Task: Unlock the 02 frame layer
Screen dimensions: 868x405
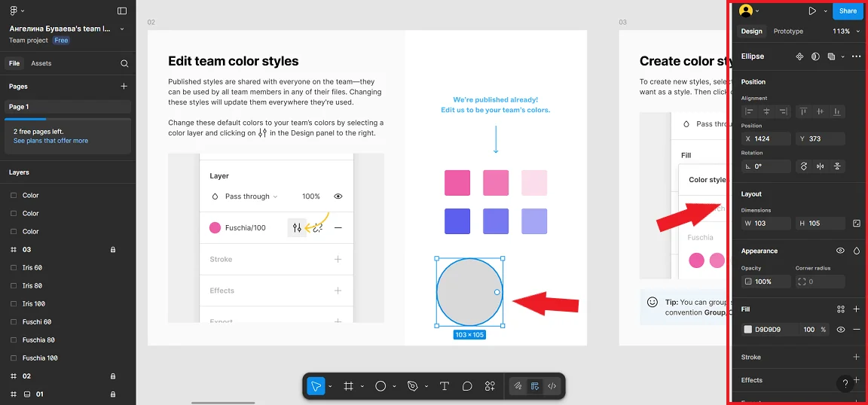Action: [113, 376]
